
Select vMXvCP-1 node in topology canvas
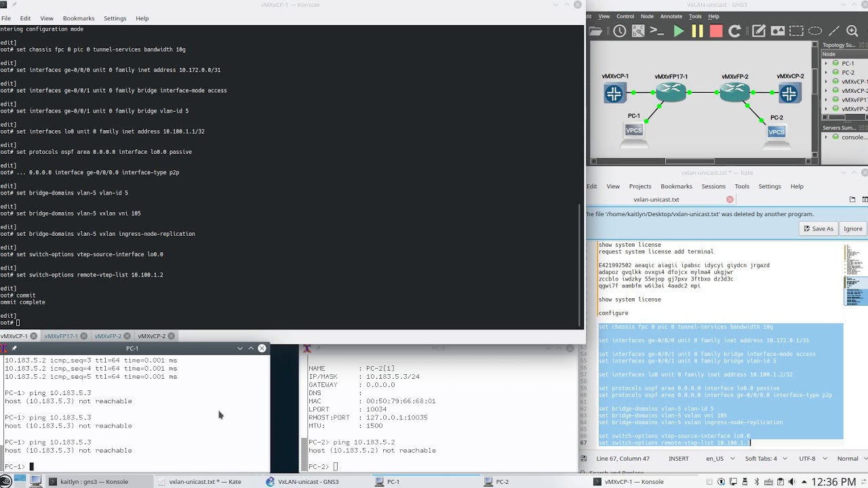[614, 94]
